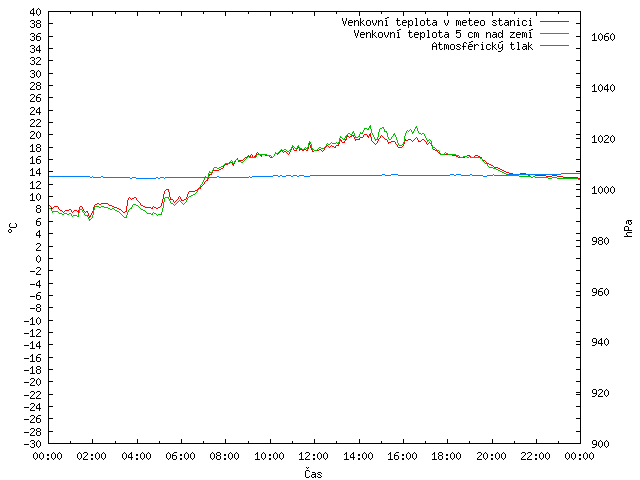Click legend text 'Atmosférický tlak'
Screen dimensions: 640x480
482,47
